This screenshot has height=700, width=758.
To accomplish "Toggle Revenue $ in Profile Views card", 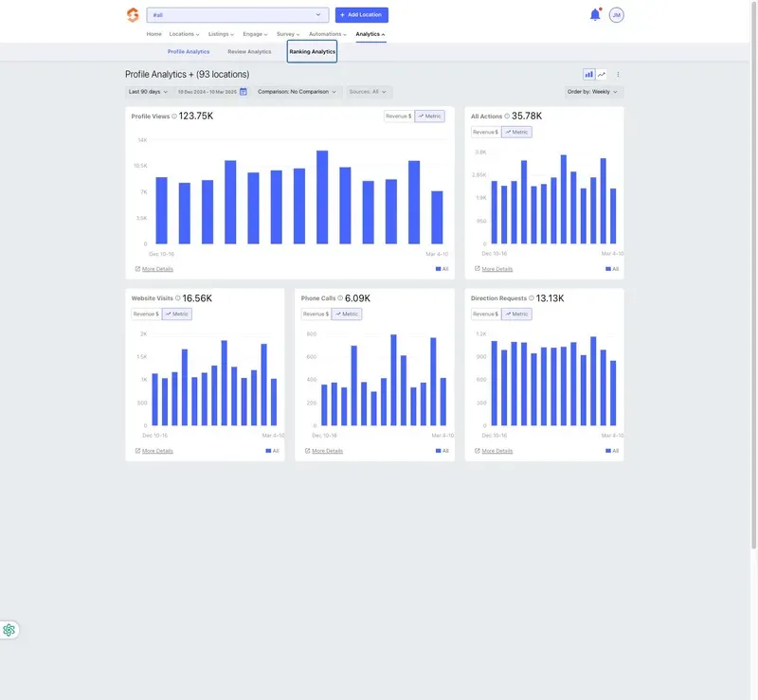I will click(x=399, y=116).
